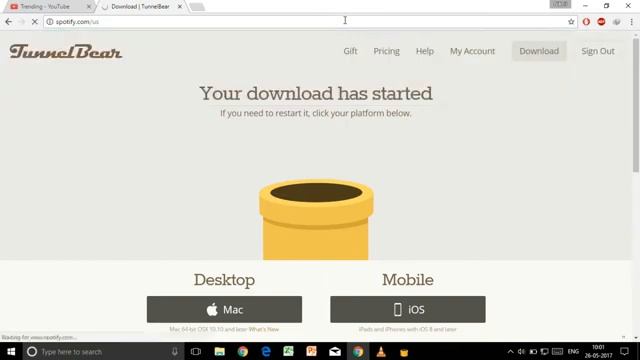The height and width of the screenshot is (360, 640).
Task: Click the battery tray icon
Action: 533,351
